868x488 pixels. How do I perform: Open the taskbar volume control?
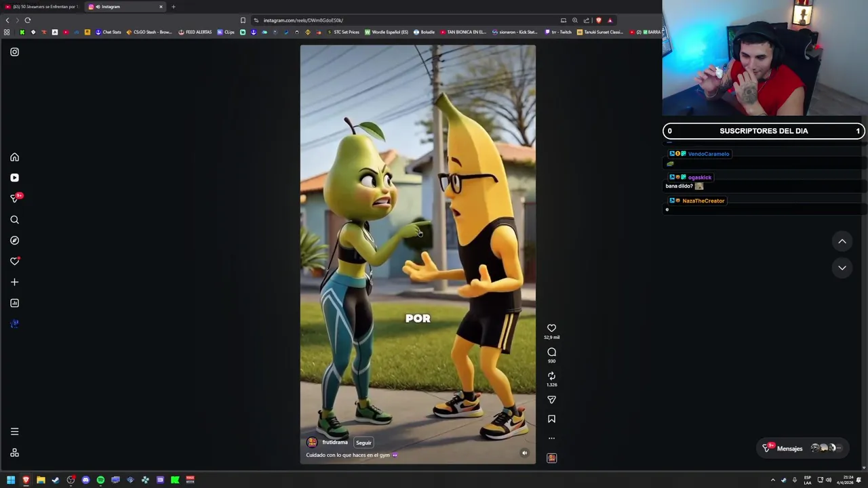click(x=828, y=480)
